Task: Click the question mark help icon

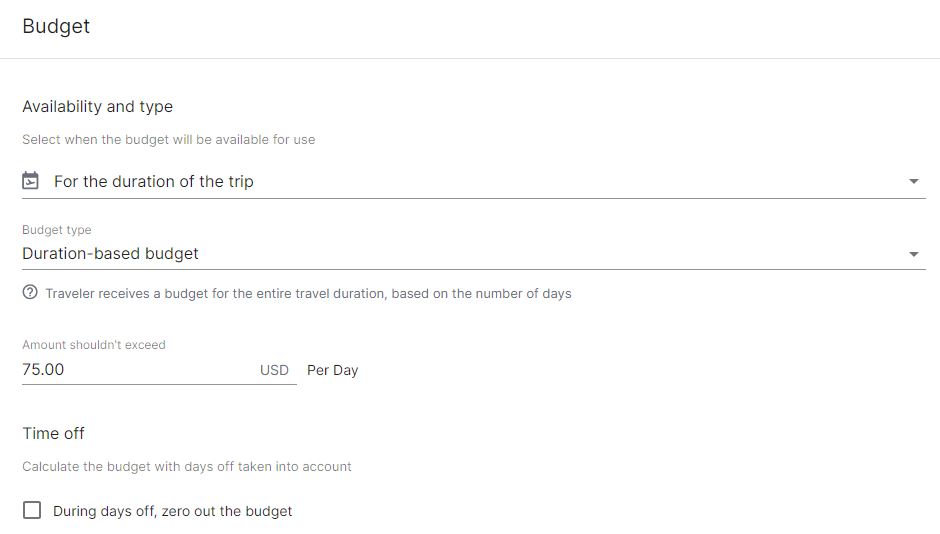Action: tap(30, 292)
